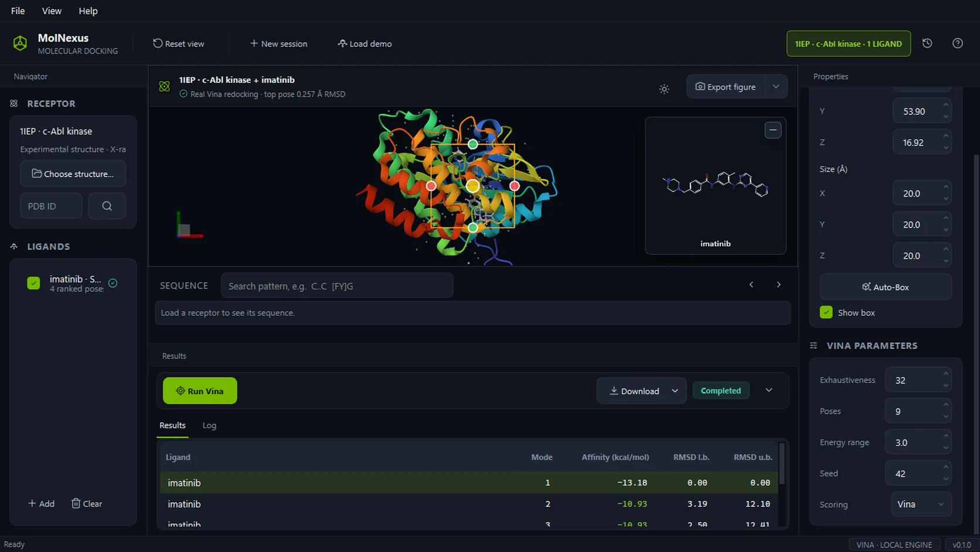Open session history clock icon
The height and width of the screenshot is (552, 980).
(x=927, y=43)
